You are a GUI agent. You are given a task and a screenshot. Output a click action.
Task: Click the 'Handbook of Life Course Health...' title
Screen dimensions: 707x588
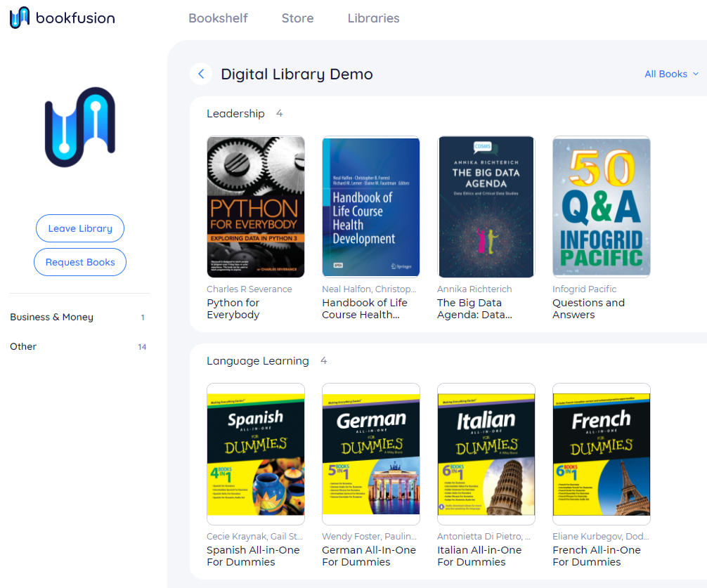click(364, 308)
